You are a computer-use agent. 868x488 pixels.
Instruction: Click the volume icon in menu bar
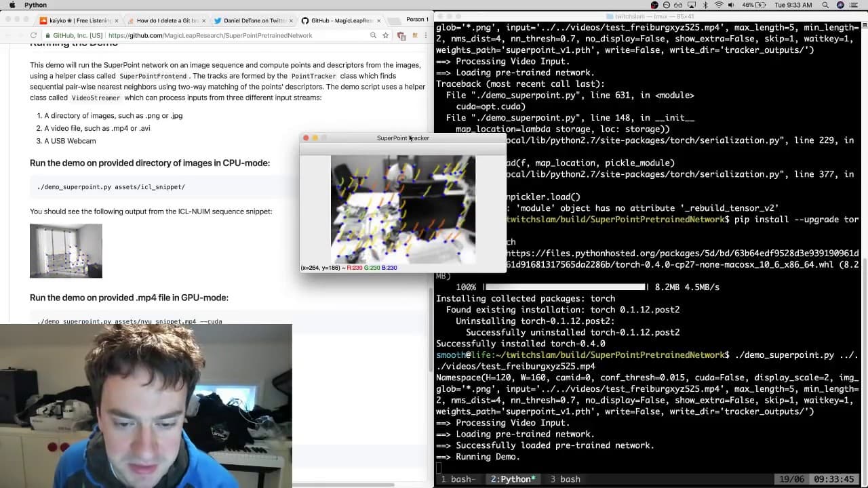click(730, 5)
